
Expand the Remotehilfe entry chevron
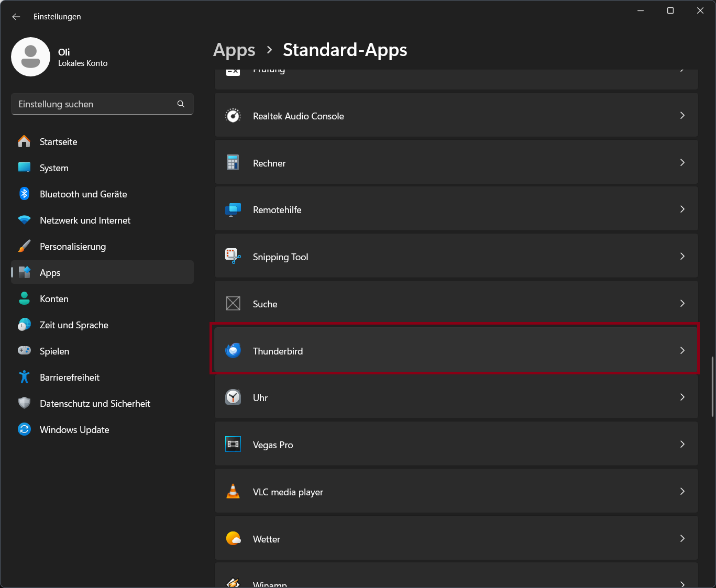682,209
